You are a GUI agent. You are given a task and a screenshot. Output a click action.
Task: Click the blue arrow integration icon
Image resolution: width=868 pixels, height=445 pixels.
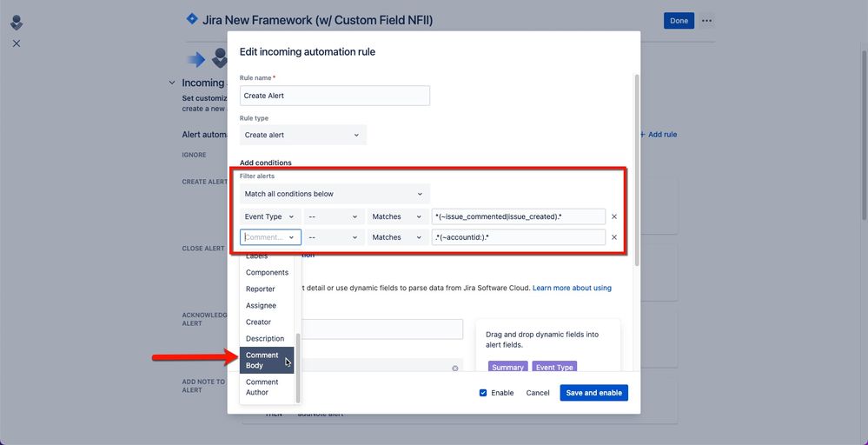point(196,59)
